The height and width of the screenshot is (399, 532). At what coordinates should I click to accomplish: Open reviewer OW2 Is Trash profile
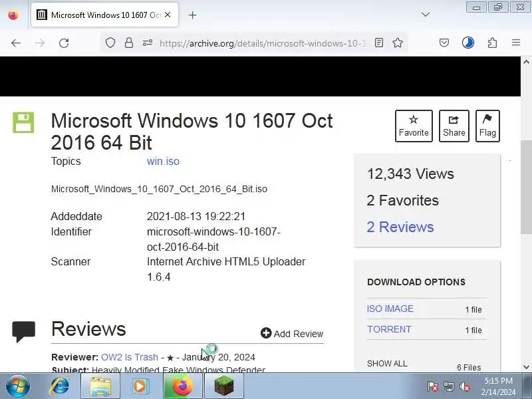(x=130, y=357)
